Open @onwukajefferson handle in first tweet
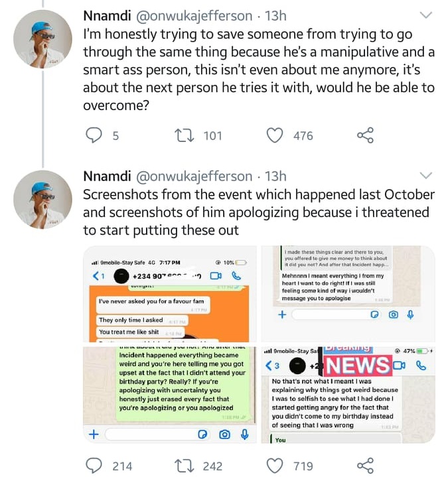Screen dimensions: 448x477 tap(194, 15)
